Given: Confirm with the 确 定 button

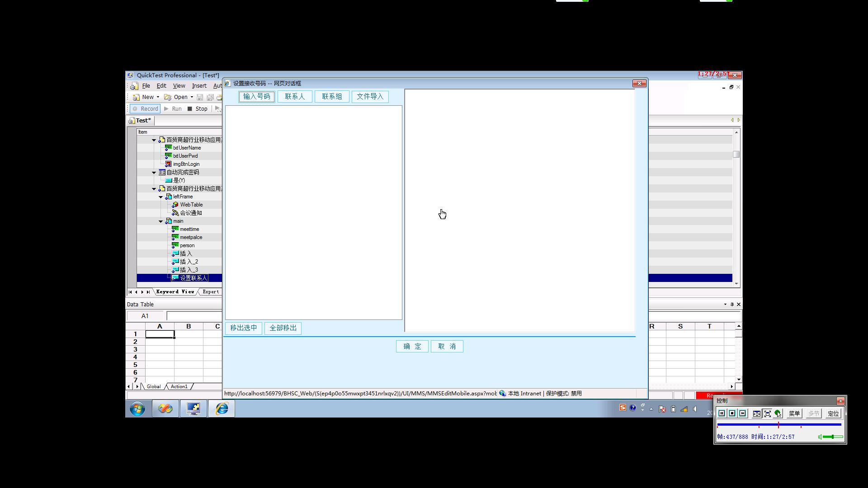Looking at the screenshot, I should point(412,347).
